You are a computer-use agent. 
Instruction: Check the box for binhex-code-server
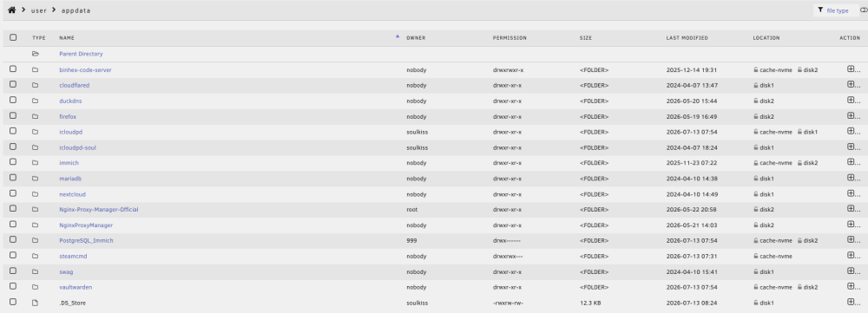coord(13,69)
